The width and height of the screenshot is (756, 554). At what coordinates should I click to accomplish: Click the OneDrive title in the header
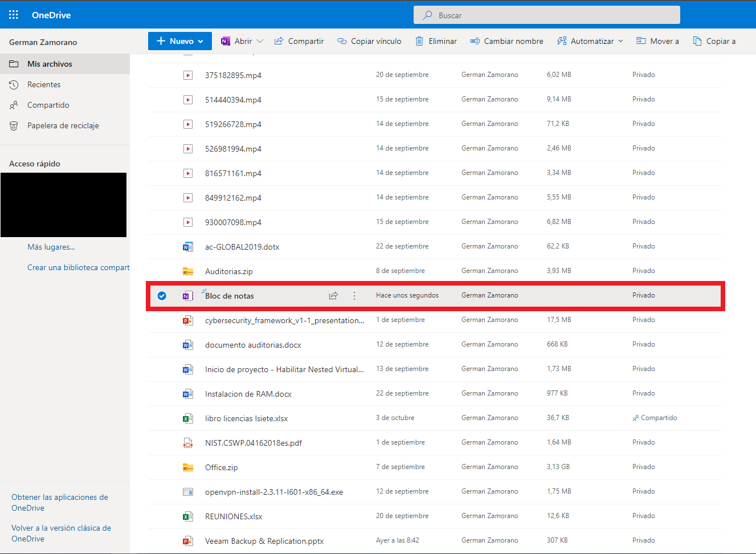pyautogui.click(x=51, y=15)
